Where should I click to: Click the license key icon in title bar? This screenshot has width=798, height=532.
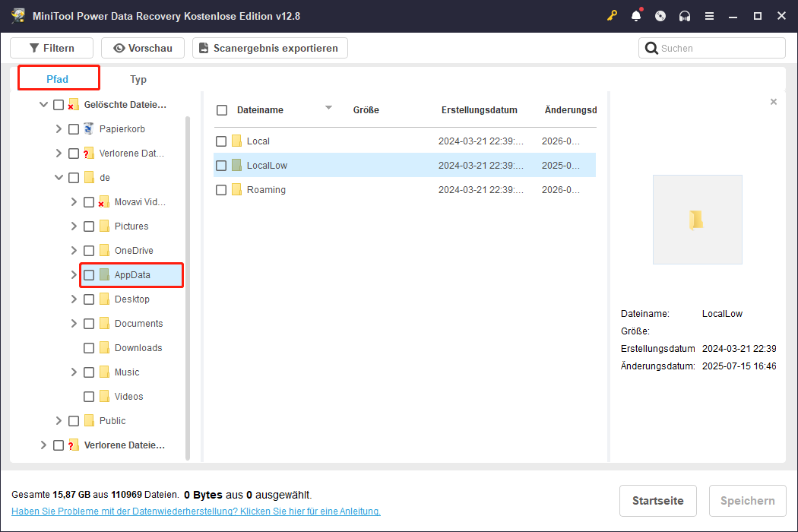[x=613, y=15]
